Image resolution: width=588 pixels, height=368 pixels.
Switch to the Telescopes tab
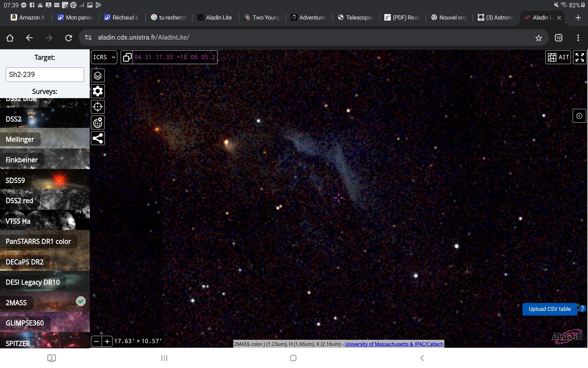356,17
